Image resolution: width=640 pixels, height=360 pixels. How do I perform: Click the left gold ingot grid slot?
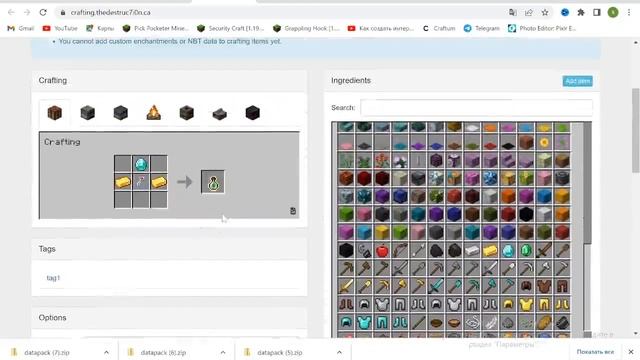[x=123, y=182]
